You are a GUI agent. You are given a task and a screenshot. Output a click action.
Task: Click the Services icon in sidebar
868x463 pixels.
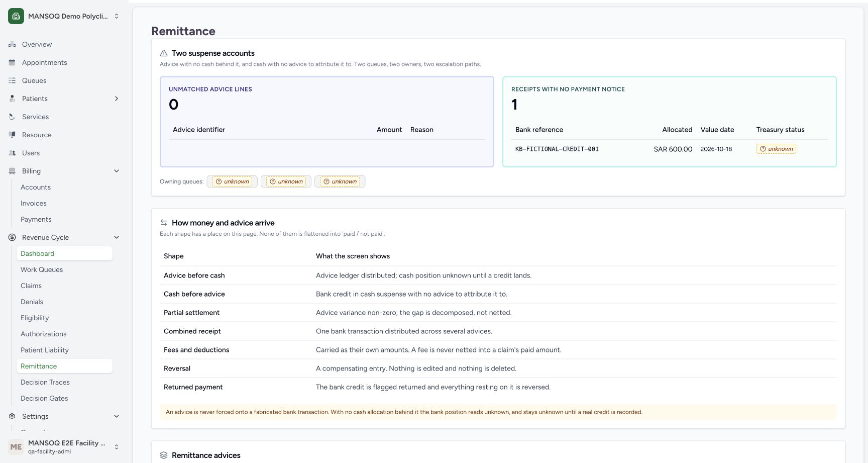[x=12, y=117]
